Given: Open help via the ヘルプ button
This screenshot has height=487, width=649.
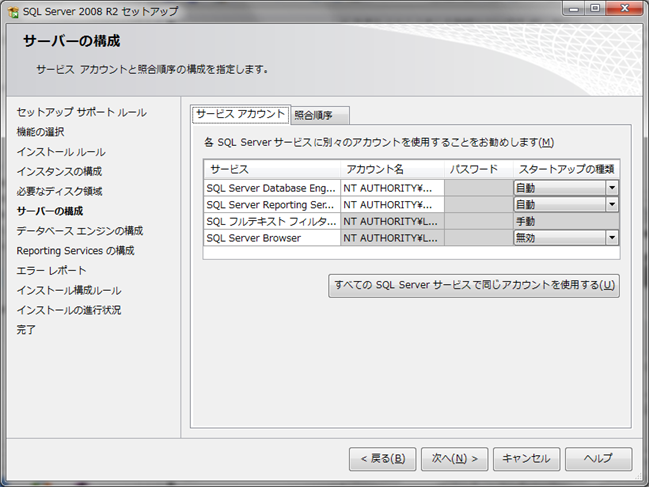Looking at the screenshot, I should pyautogui.click(x=599, y=459).
